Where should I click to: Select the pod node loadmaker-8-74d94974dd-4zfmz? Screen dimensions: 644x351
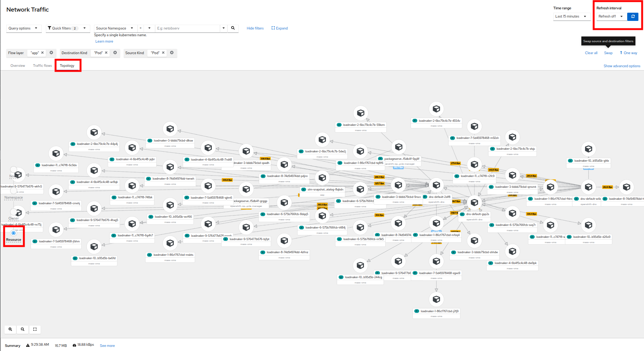pos(284,240)
